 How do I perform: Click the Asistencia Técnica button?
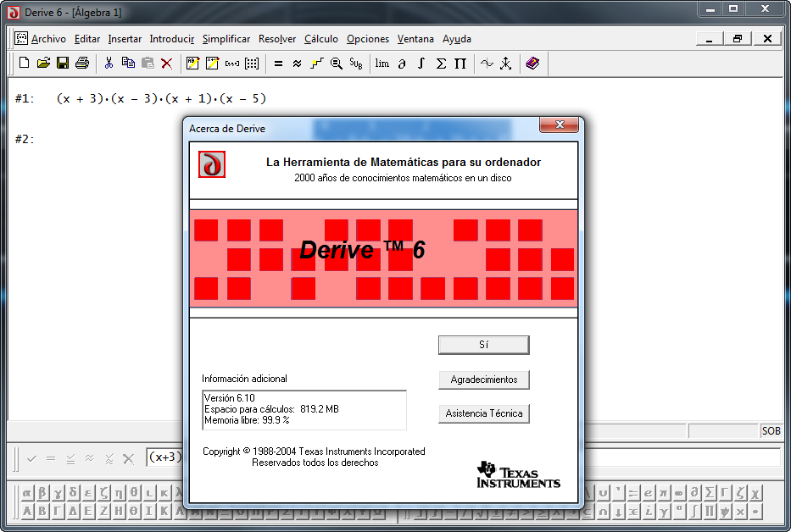484,413
